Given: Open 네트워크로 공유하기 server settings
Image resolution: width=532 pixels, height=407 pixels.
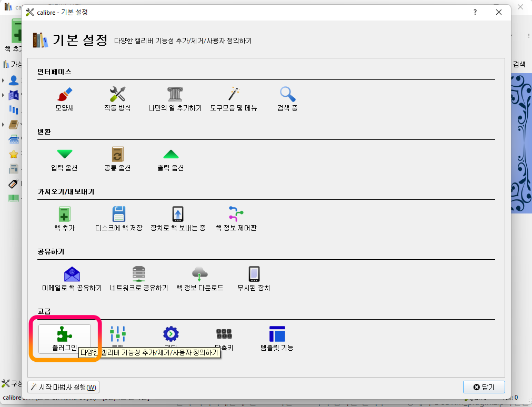Looking at the screenshot, I should pyautogui.click(x=139, y=279).
